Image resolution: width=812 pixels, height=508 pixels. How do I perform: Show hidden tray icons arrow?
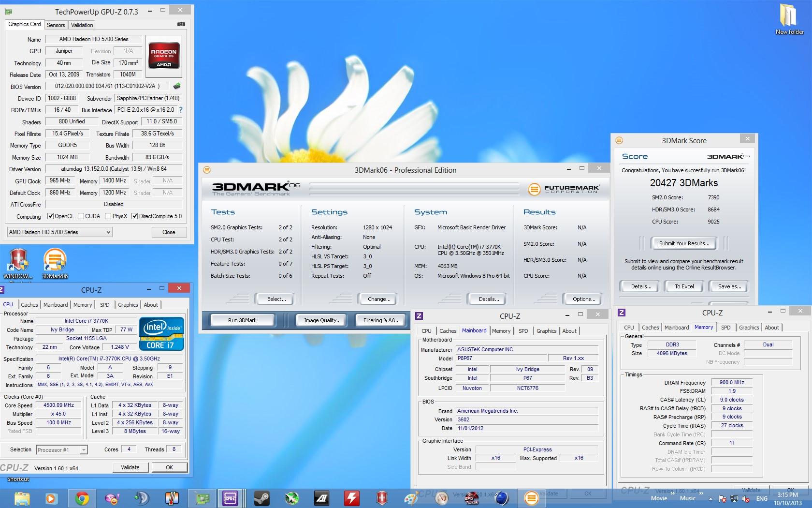[x=710, y=499]
